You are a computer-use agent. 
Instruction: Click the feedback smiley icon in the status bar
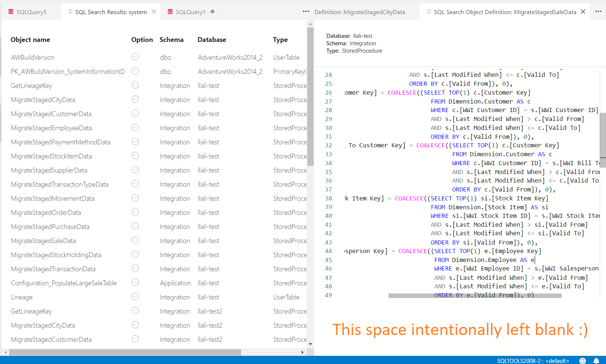point(583,360)
